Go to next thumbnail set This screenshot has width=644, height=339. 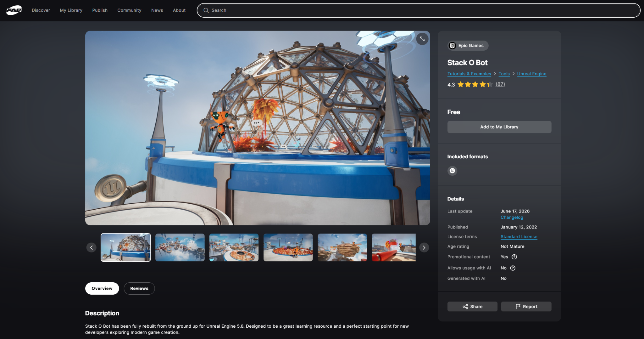[424, 247]
